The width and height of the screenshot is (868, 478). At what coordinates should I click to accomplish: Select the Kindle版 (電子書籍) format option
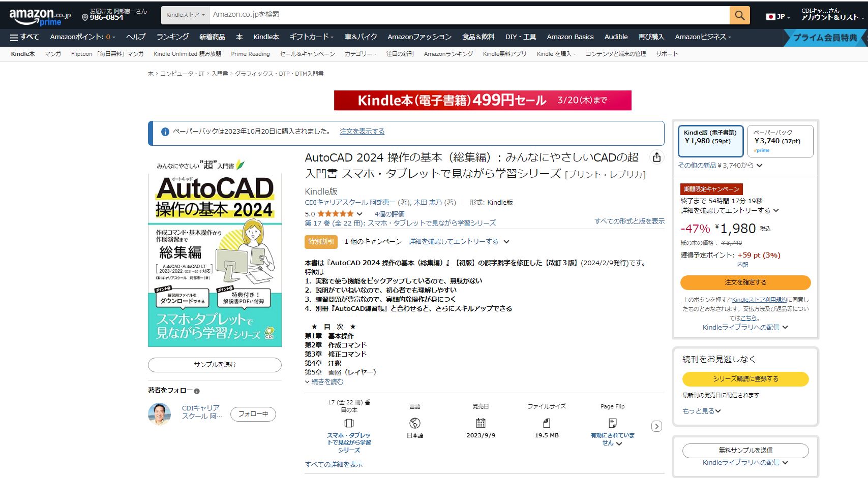point(710,141)
